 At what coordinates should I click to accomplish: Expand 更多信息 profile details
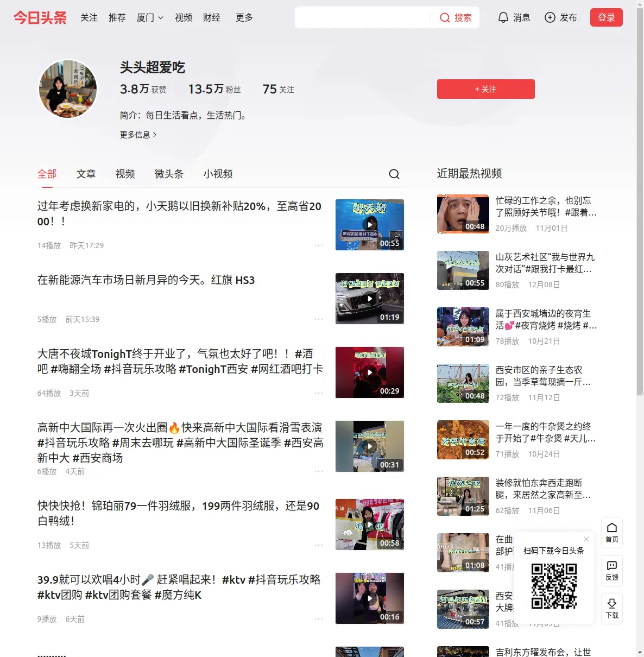(138, 135)
